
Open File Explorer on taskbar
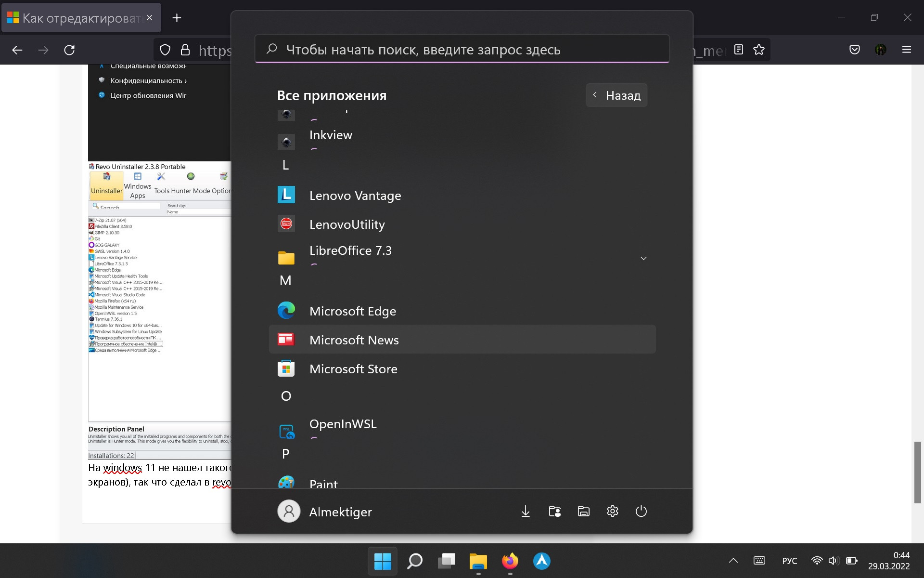tap(478, 561)
